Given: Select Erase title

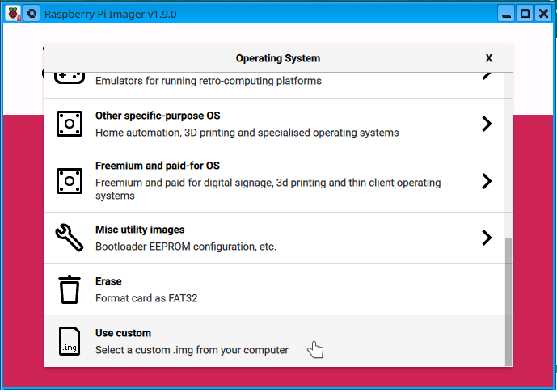Looking at the screenshot, I should [108, 281].
